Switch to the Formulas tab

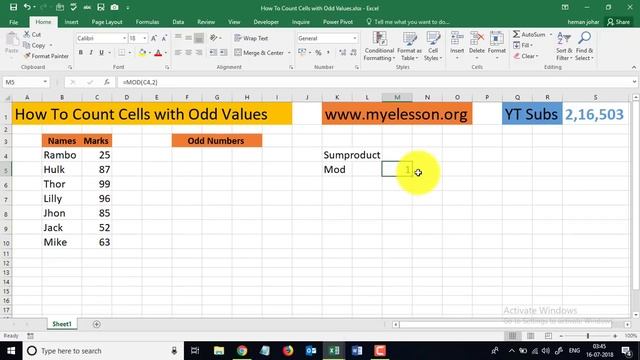point(147,22)
